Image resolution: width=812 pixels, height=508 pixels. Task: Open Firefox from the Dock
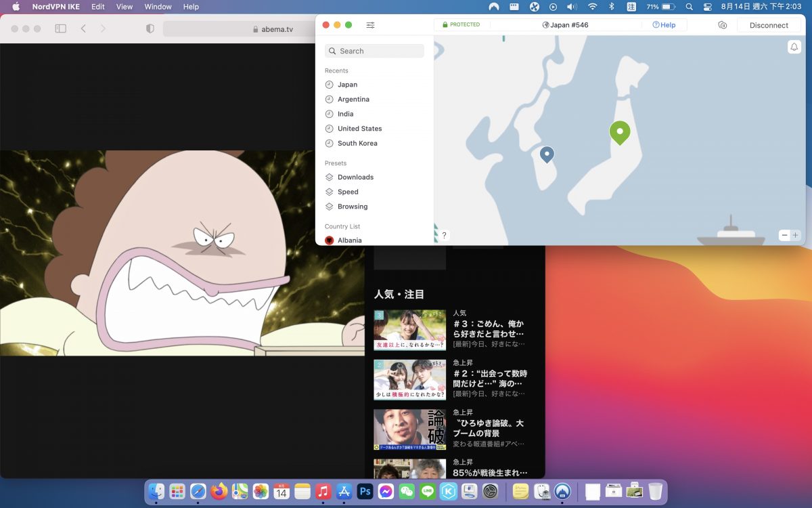click(219, 492)
